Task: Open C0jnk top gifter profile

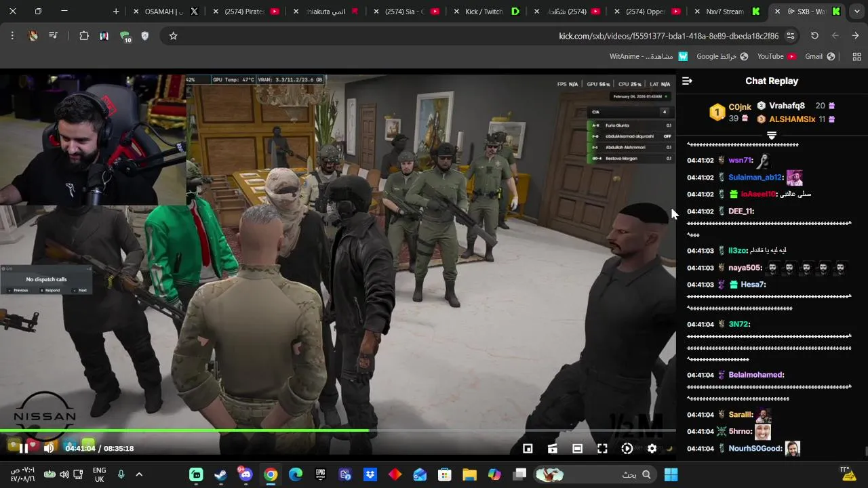Action: coord(740,107)
